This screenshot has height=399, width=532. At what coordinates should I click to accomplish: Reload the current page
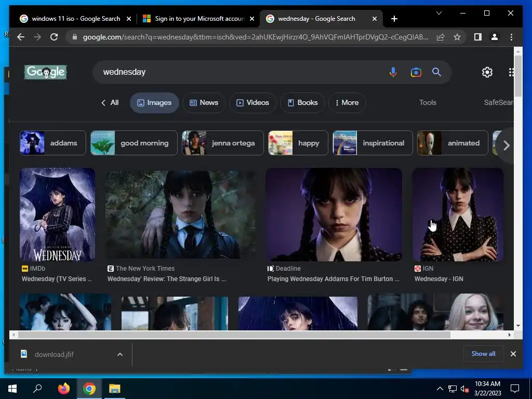click(54, 37)
